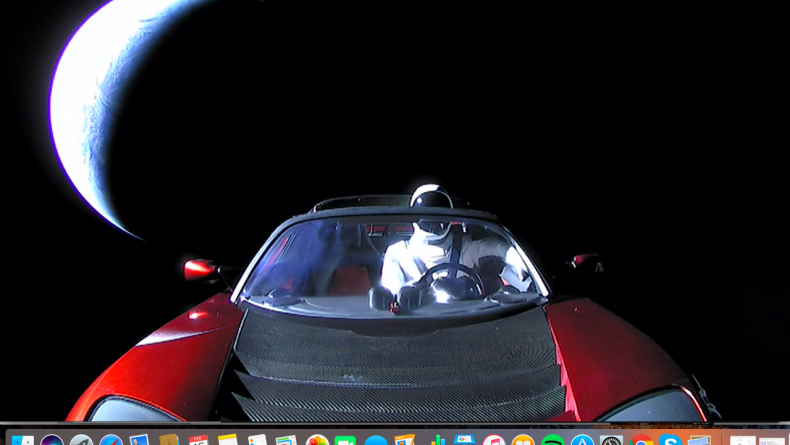Image resolution: width=790 pixels, height=445 pixels.
Task: Open Launchpad rocket icon
Action: pos(81,441)
